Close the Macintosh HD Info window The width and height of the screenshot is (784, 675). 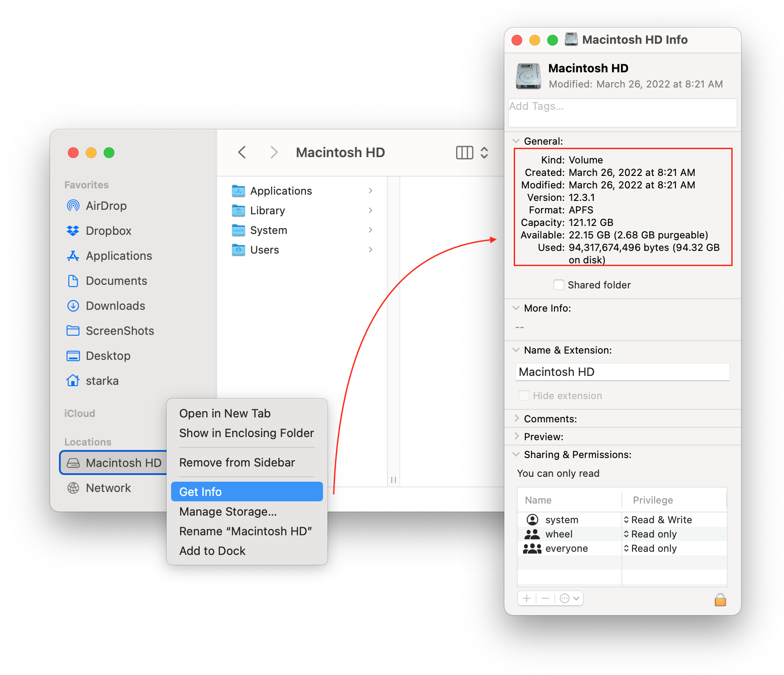517,40
